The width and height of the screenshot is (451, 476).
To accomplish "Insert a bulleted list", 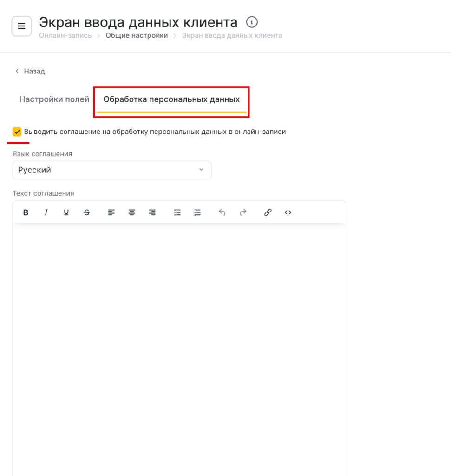I will [x=177, y=212].
